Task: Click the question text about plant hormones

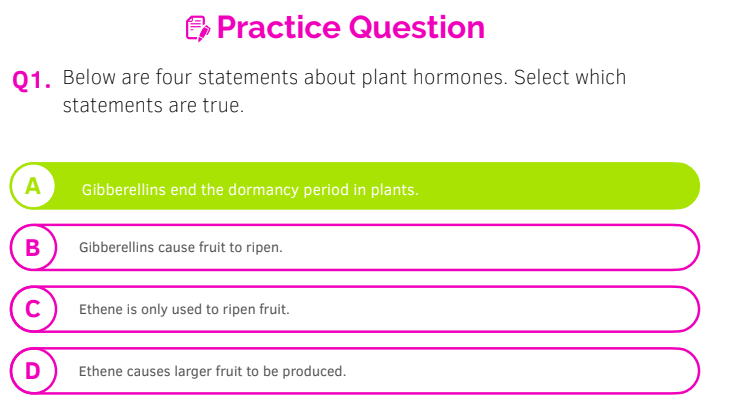Action: click(x=344, y=91)
